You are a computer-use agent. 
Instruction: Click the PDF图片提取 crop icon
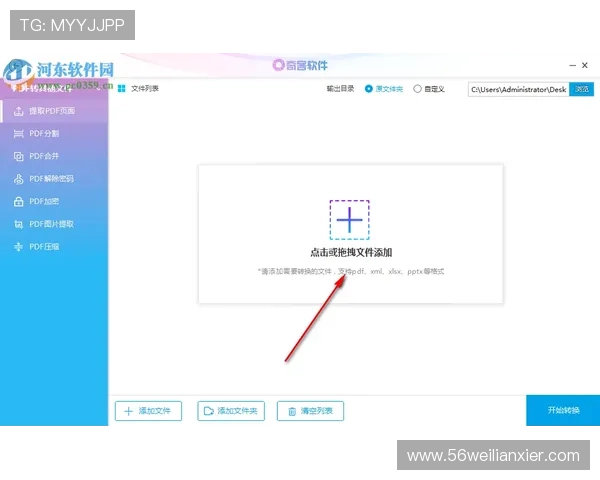19,224
